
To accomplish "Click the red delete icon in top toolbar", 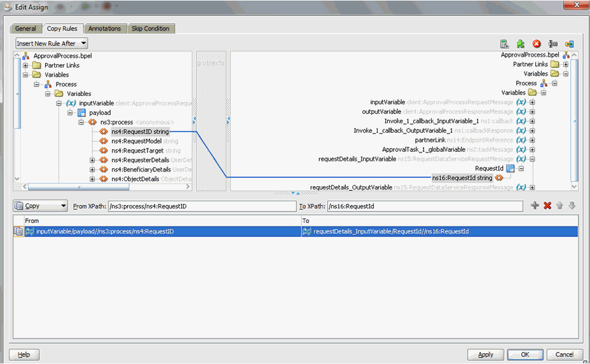I will (537, 44).
